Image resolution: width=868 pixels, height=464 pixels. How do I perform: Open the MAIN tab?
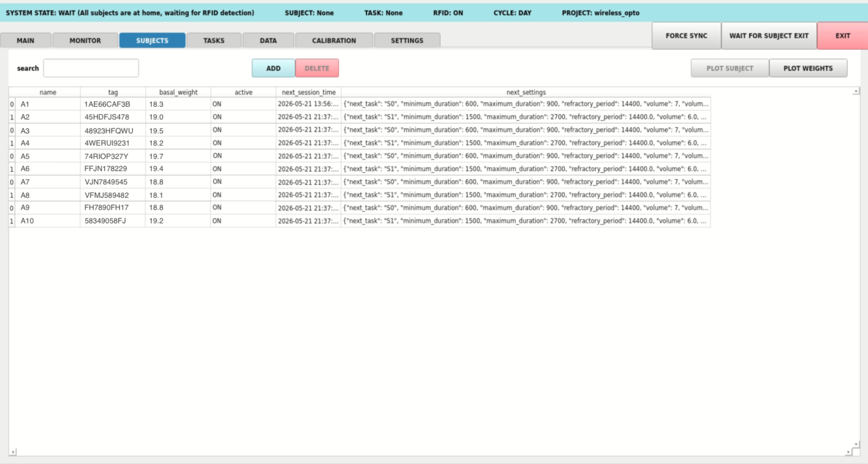(x=25, y=40)
